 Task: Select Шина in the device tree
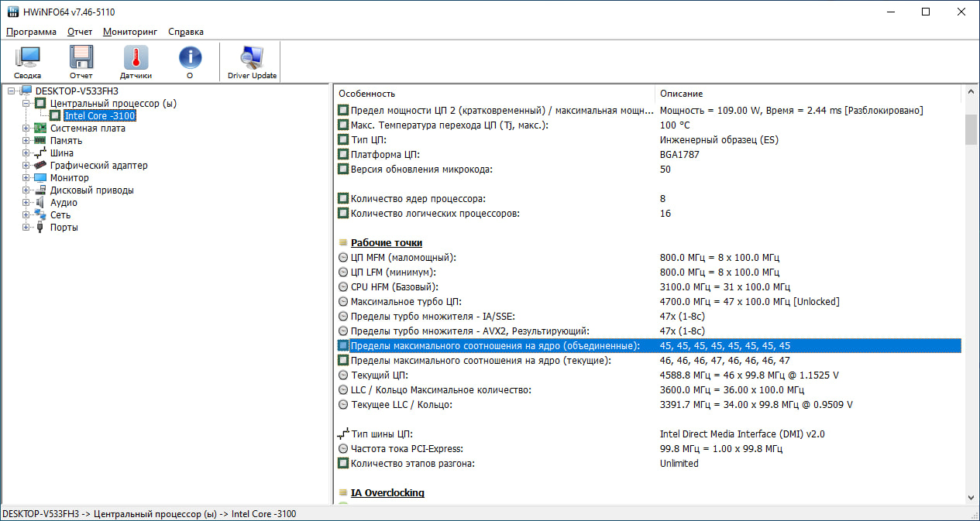tap(62, 153)
